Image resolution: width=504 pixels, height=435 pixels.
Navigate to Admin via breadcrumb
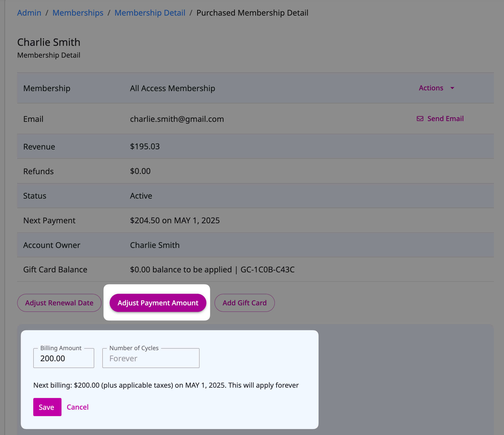point(29,13)
